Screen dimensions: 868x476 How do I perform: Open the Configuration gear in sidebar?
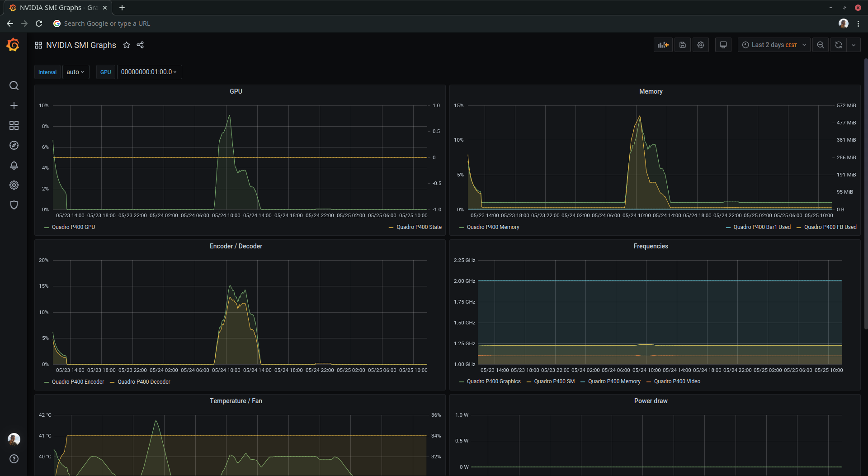(14, 185)
